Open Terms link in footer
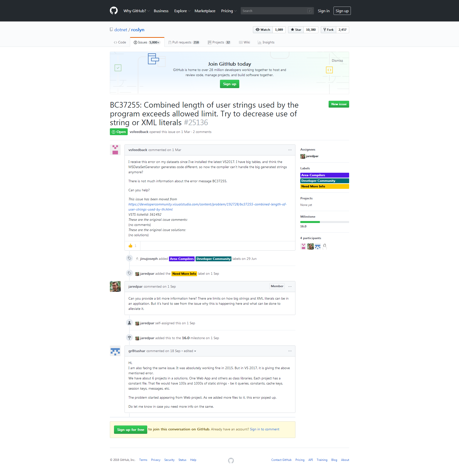This screenshot has height=476, width=459. coord(143,460)
